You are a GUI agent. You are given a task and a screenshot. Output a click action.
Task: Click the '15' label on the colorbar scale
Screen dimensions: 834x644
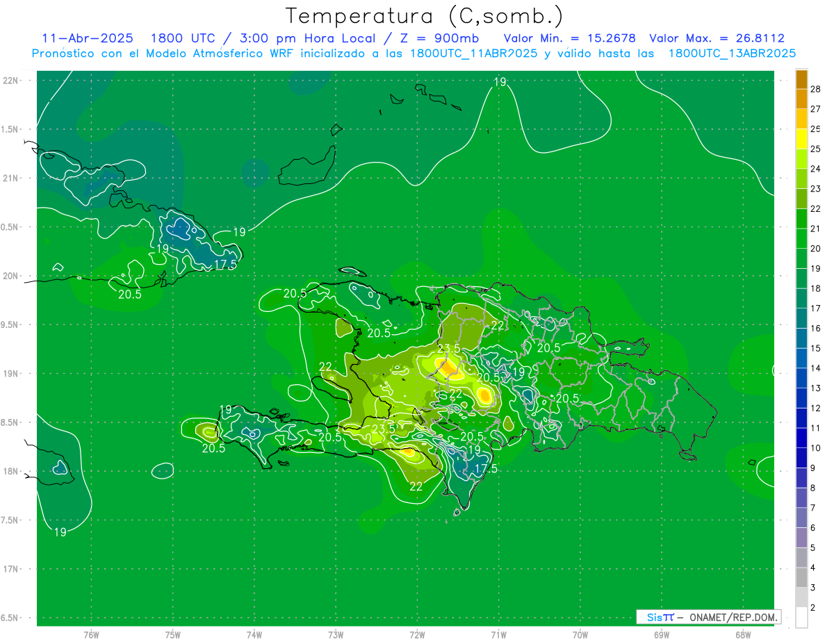pos(815,348)
